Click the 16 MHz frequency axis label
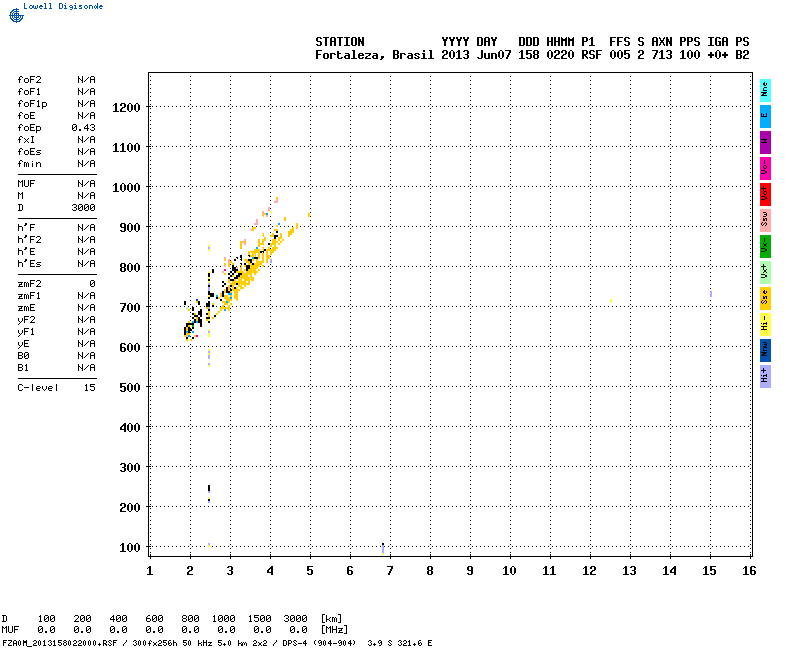800x650 pixels. (x=749, y=571)
